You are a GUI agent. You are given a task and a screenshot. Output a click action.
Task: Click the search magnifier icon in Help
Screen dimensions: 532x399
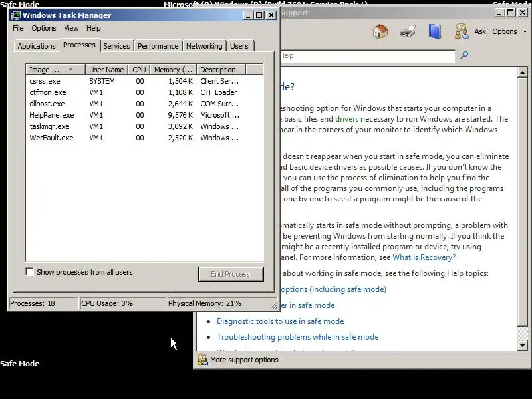click(x=464, y=55)
